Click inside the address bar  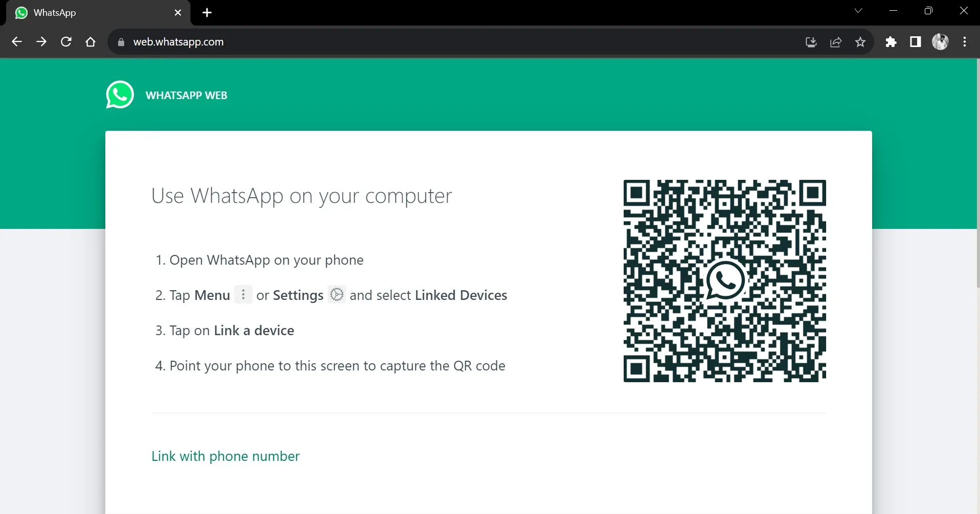(358, 42)
